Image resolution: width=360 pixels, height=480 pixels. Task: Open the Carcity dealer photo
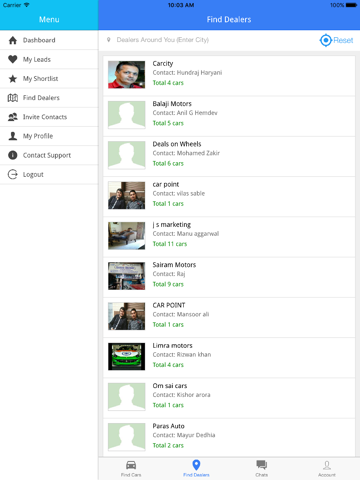[x=126, y=75]
